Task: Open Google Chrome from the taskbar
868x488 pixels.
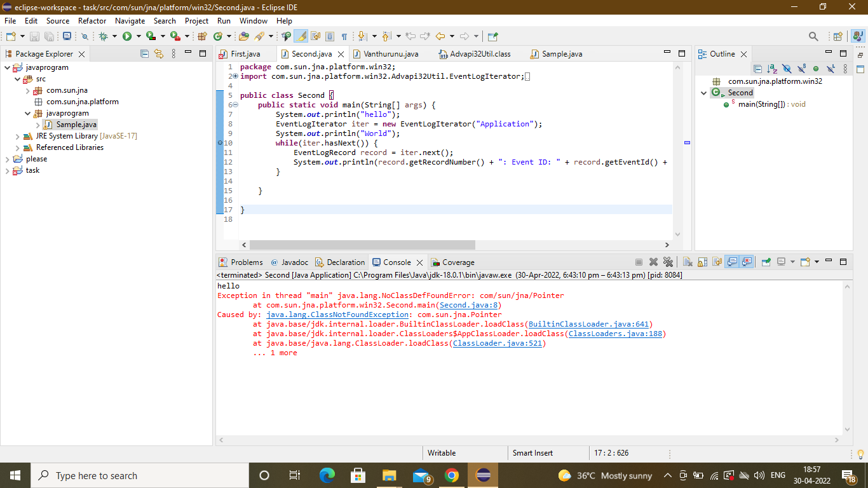Action: [452, 475]
